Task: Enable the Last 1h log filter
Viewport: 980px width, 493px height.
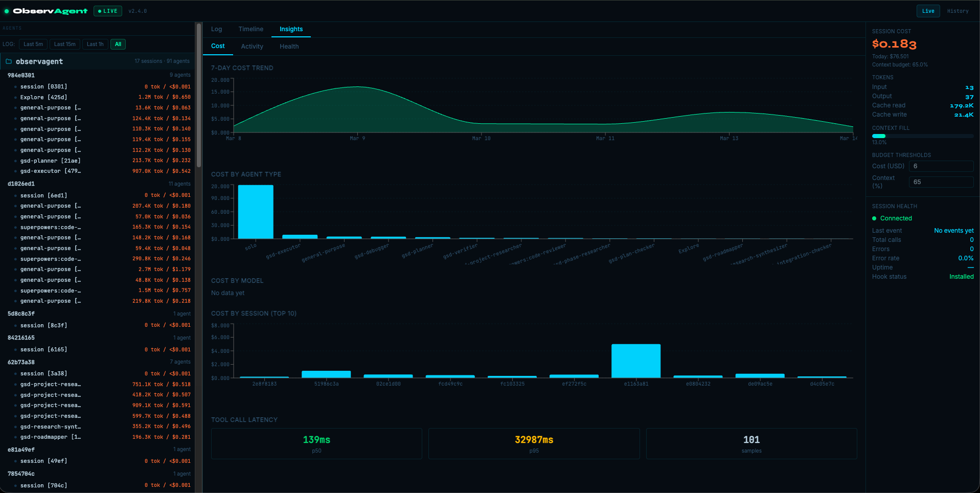Action: 95,44
